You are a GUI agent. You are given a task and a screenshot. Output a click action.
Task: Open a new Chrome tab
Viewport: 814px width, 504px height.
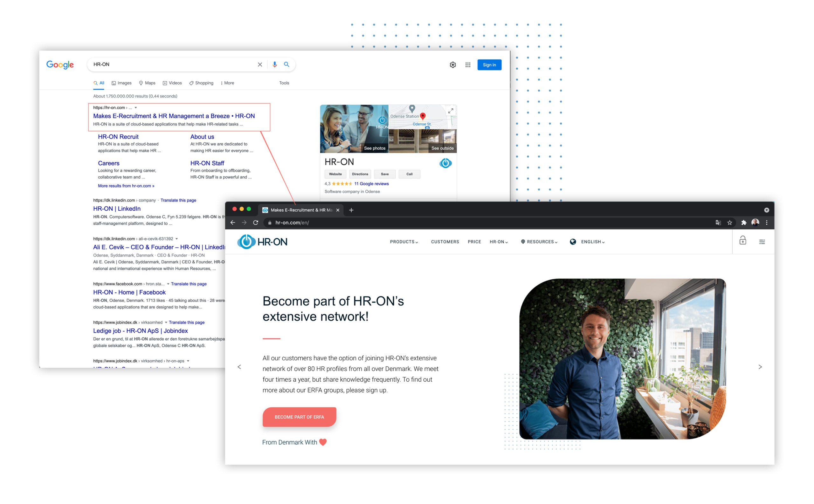click(351, 210)
